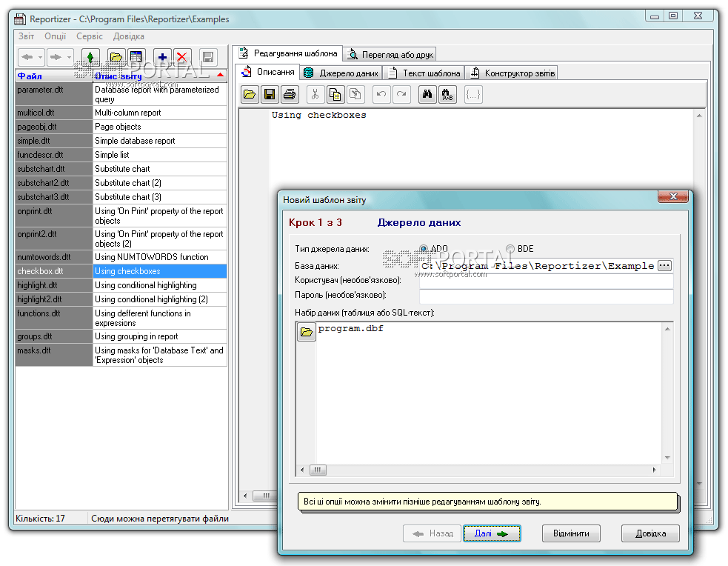Viewport: 728px width, 566px height.
Task: Select the Текст шаблона sub-tab
Action: click(424, 73)
